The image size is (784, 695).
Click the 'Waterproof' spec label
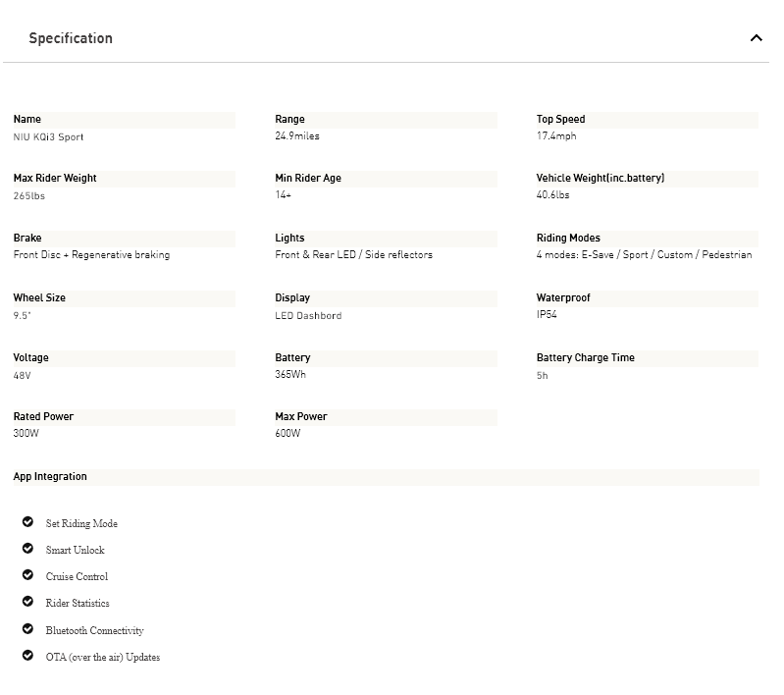point(563,298)
